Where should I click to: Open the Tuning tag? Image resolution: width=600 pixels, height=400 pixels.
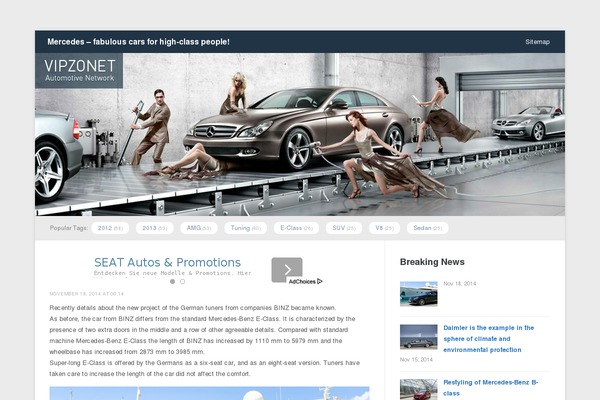point(246,228)
